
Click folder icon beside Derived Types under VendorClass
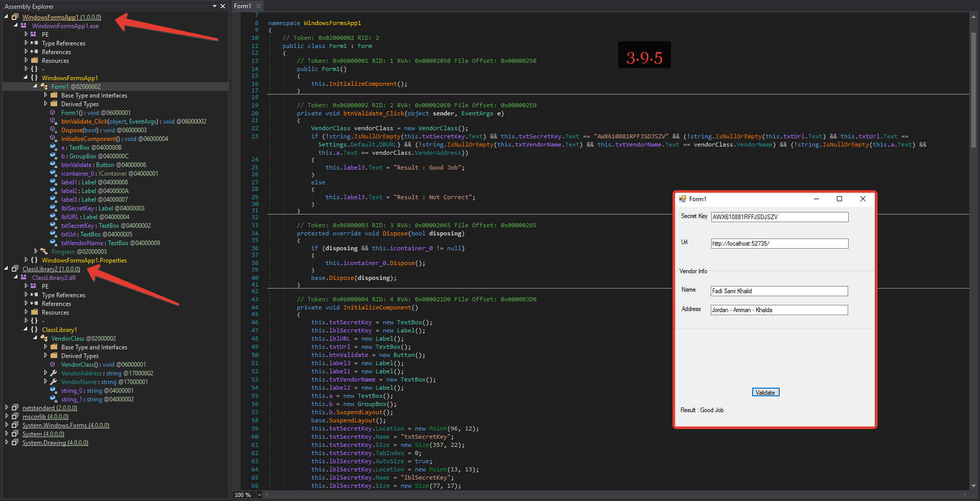click(54, 356)
